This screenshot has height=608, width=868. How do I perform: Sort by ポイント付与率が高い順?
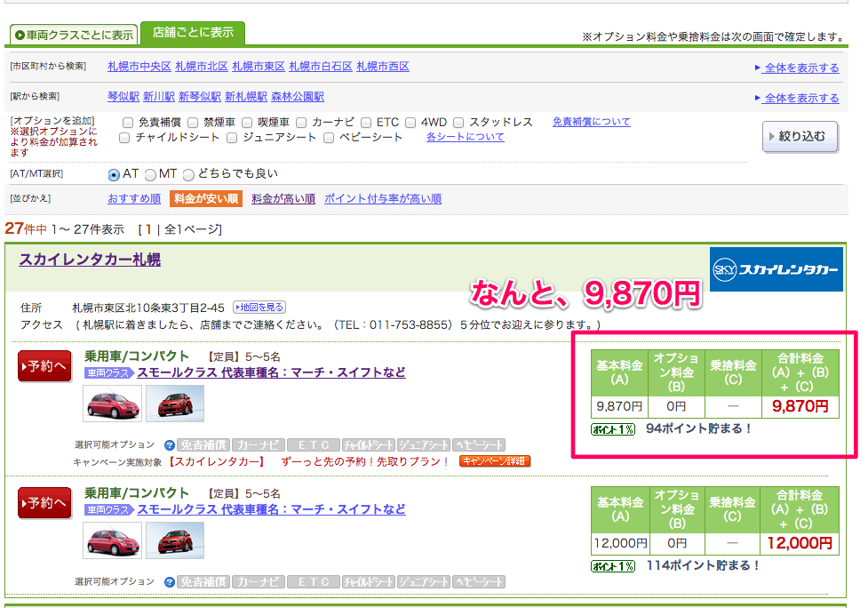[x=383, y=198]
